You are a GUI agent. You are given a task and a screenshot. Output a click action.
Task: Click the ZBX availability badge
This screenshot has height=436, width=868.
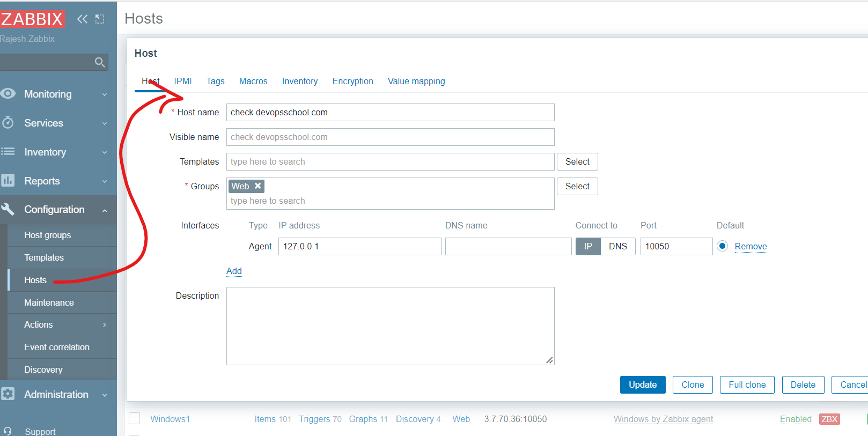829,419
